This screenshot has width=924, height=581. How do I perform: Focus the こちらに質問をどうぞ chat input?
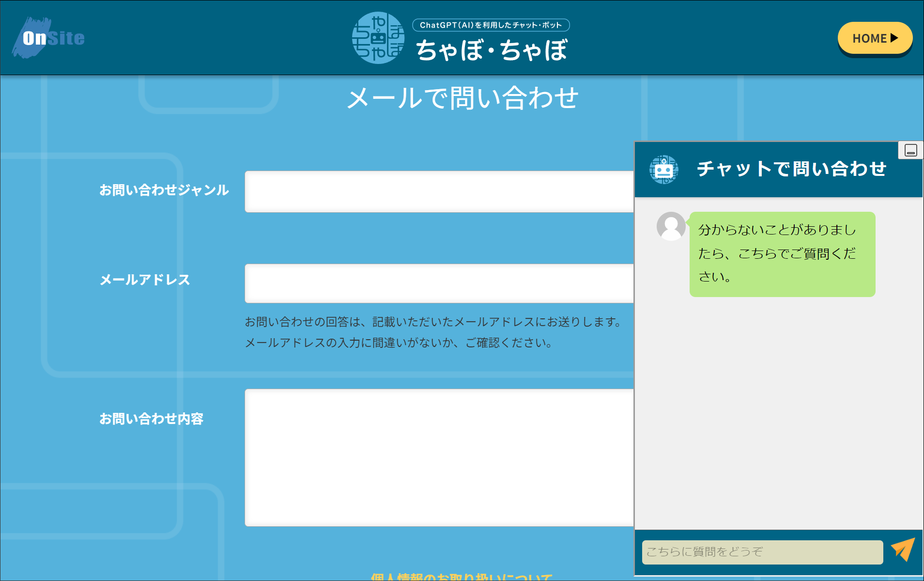[x=762, y=552]
